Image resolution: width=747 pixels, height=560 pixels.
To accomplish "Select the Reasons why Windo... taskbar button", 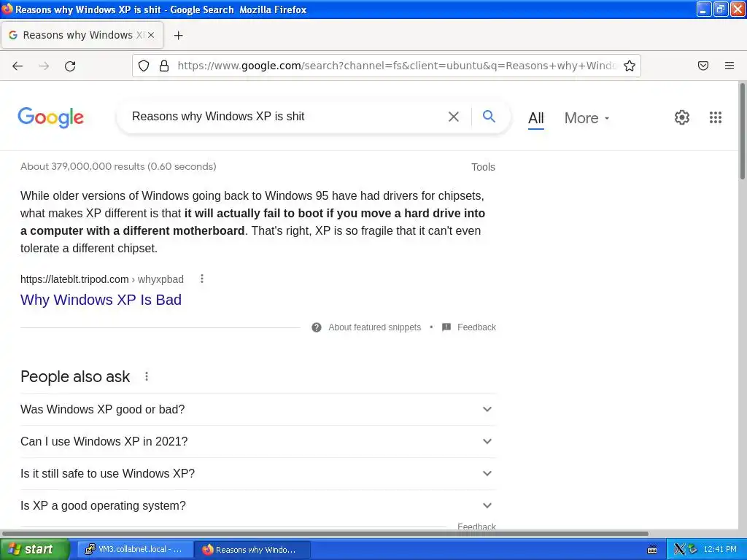I will click(252, 549).
